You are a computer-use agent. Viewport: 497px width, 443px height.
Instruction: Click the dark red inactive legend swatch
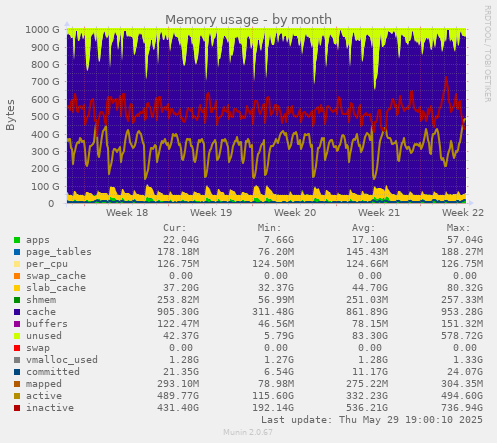[x=17, y=408]
